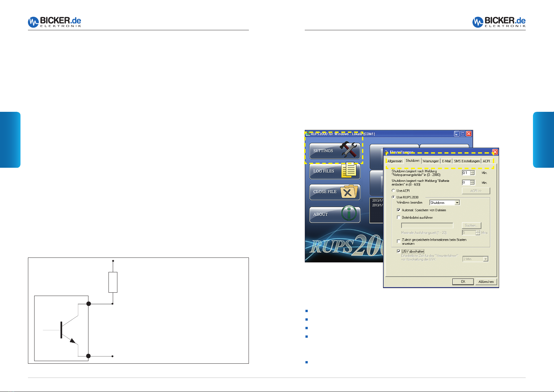Close the RUPS2000 for Windows main window

point(469,134)
